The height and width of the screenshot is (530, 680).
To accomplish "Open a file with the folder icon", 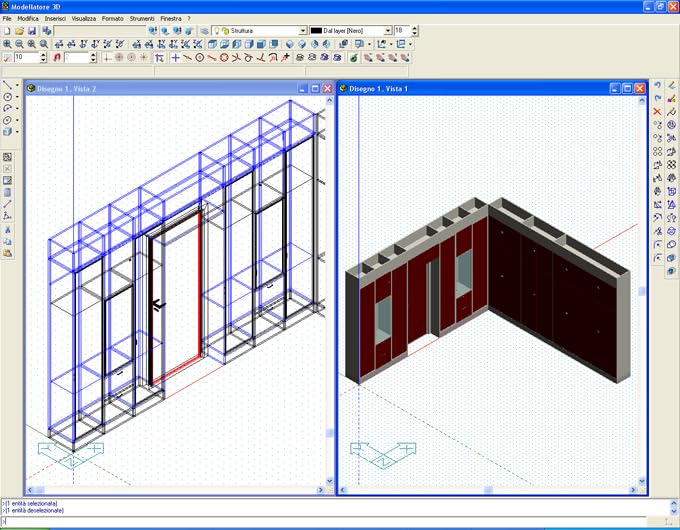I will click(x=19, y=31).
